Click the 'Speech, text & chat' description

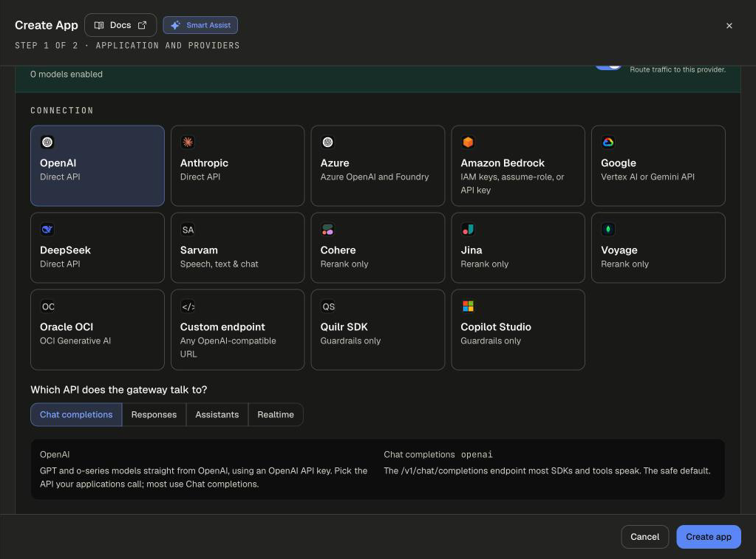[x=219, y=264]
